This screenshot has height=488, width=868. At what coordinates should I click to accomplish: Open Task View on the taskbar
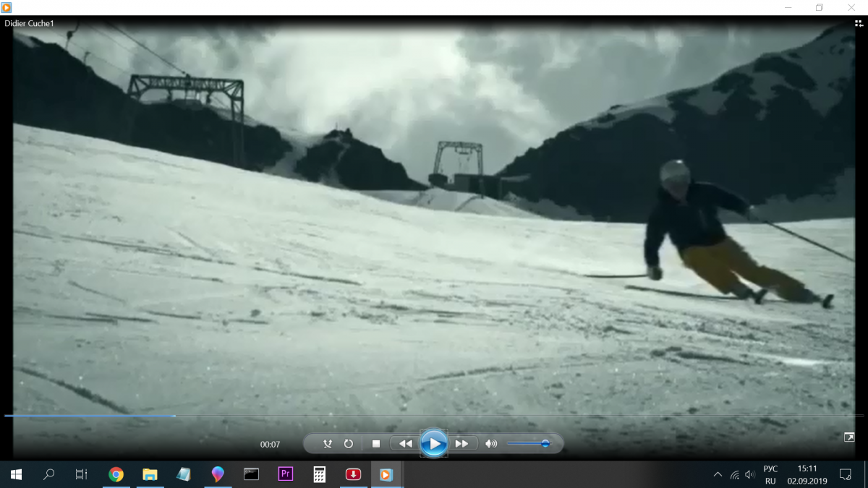(81, 474)
